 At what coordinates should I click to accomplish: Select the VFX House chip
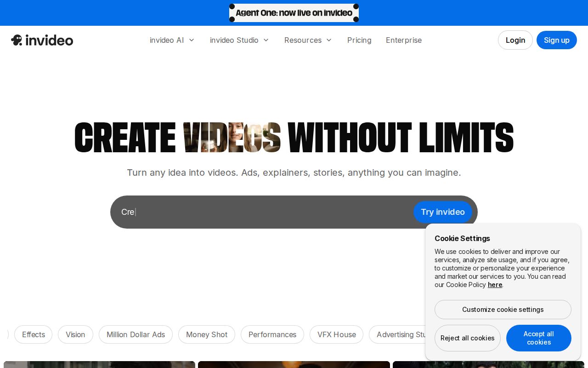[337, 334]
